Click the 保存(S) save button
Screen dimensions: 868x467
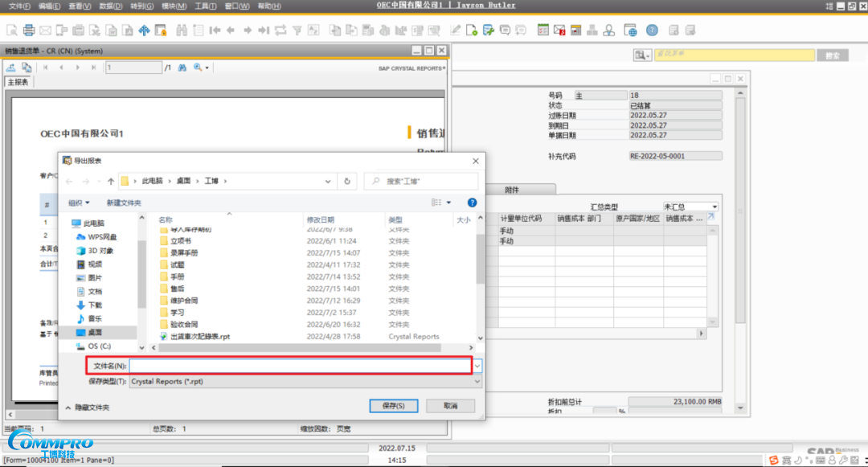pyautogui.click(x=393, y=406)
